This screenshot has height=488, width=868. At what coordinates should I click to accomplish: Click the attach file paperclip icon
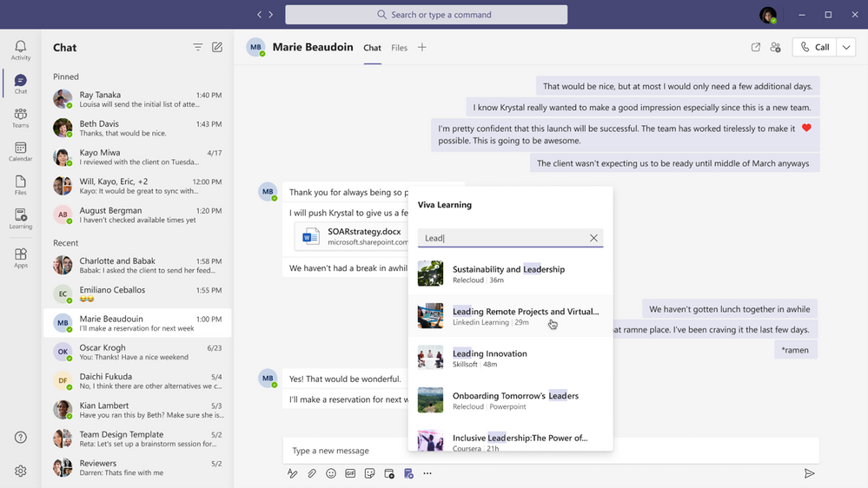pyautogui.click(x=312, y=473)
